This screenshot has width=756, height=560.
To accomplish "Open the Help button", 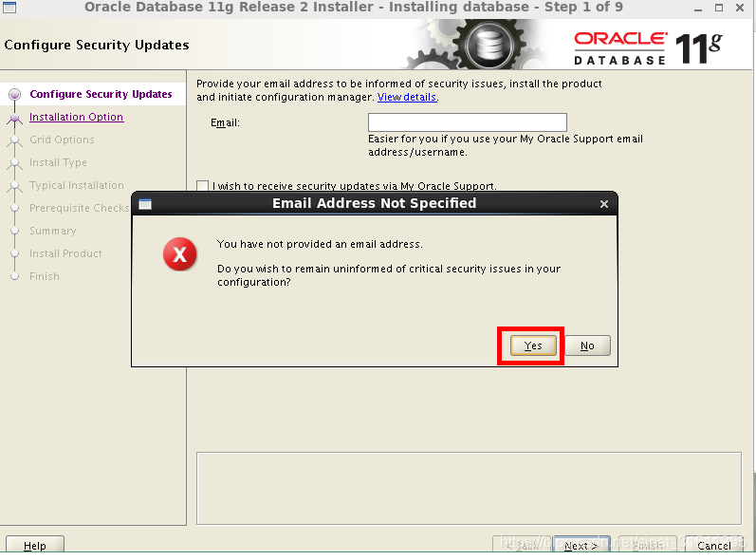I will (35, 545).
